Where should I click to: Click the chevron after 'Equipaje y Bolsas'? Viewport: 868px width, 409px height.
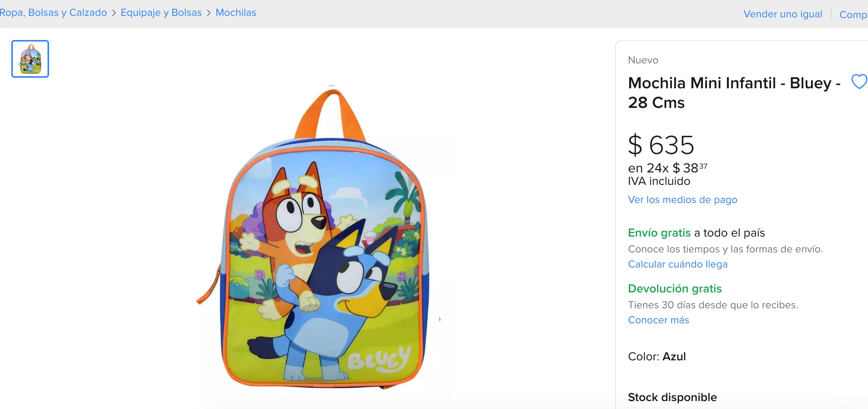point(208,12)
